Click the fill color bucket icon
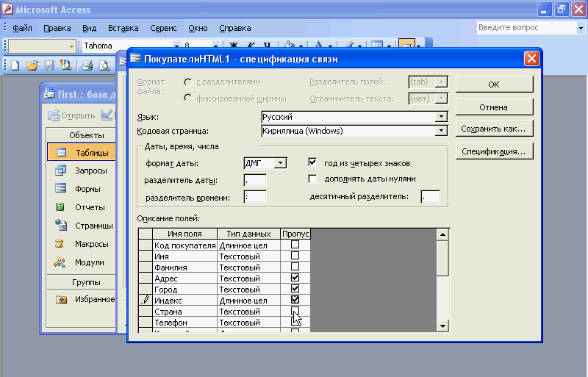Screen dimensions: 588x377 [289, 46]
